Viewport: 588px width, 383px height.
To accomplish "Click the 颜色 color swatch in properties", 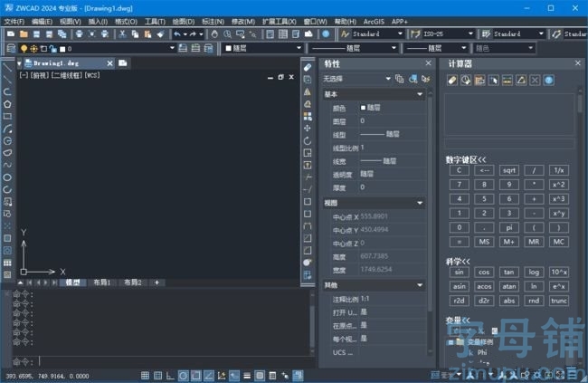I will tap(364, 108).
